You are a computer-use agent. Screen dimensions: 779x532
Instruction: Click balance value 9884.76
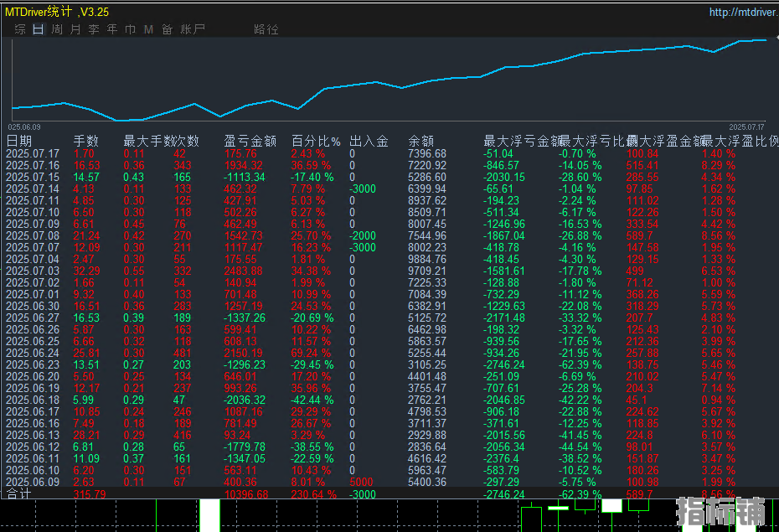click(427, 259)
